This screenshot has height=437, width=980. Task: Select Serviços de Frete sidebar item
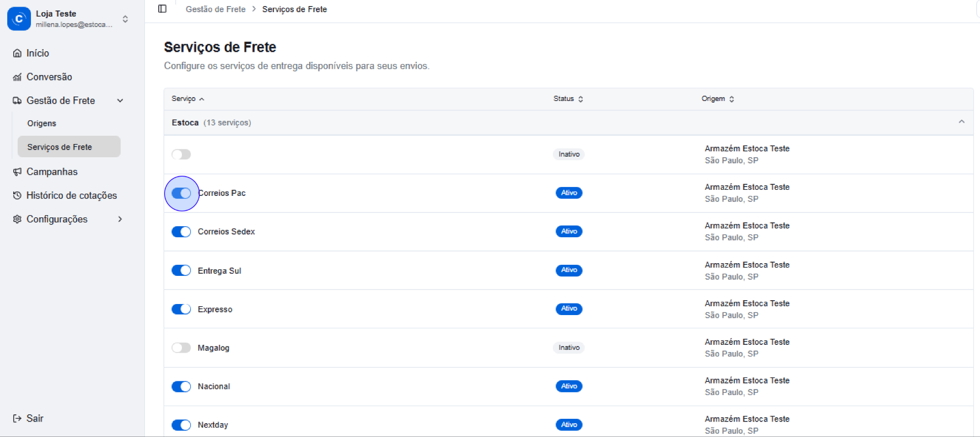click(x=60, y=147)
